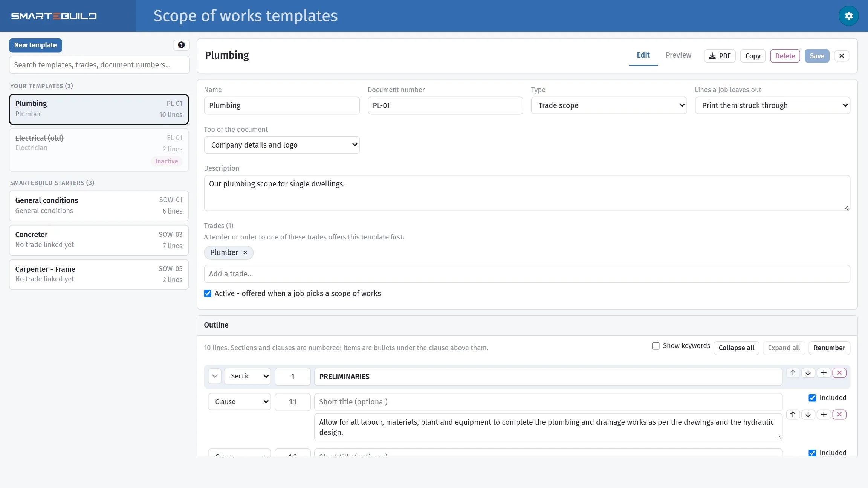Image resolution: width=868 pixels, height=488 pixels.
Task: Move PRELIMINARIES section up
Action: [793, 372]
